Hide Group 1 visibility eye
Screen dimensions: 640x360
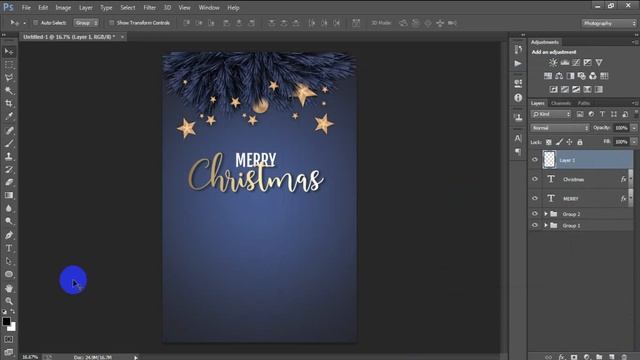(x=535, y=225)
